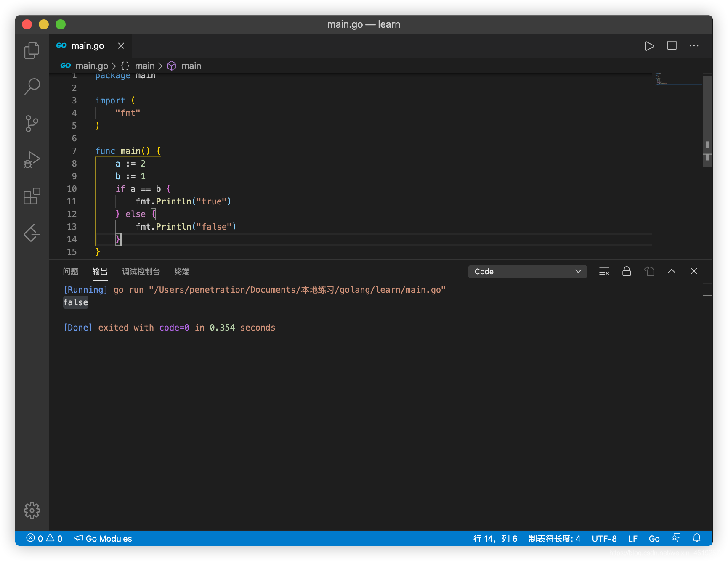728x561 pixels.
Task: Open the output log file icon
Action: [649, 271]
